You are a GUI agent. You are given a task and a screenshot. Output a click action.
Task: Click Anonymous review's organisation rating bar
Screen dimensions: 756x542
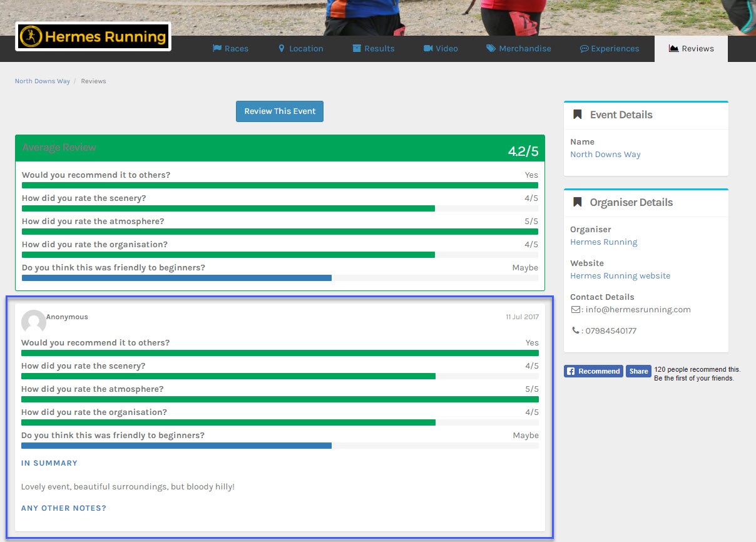click(280, 422)
